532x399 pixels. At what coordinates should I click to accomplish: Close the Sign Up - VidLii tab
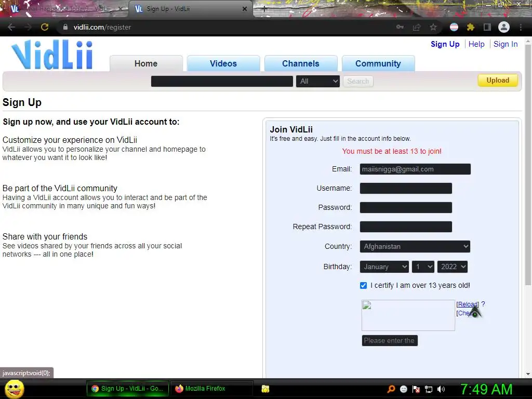pos(245,9)
